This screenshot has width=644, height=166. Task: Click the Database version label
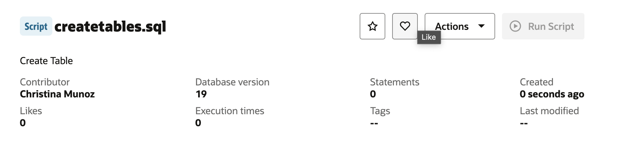coord(232,82)
